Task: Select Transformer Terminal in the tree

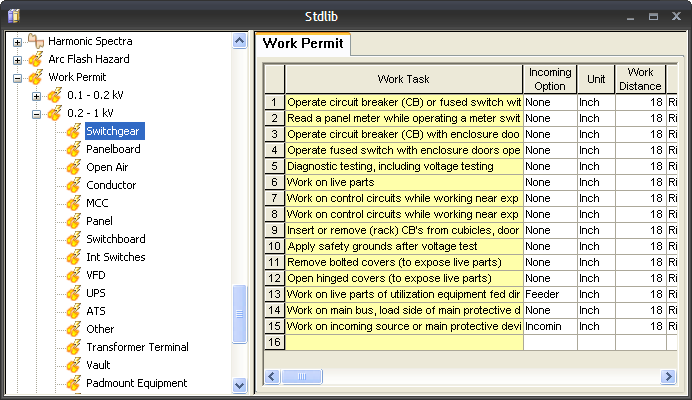Action: pyautogui.click(x=137, y=347)
